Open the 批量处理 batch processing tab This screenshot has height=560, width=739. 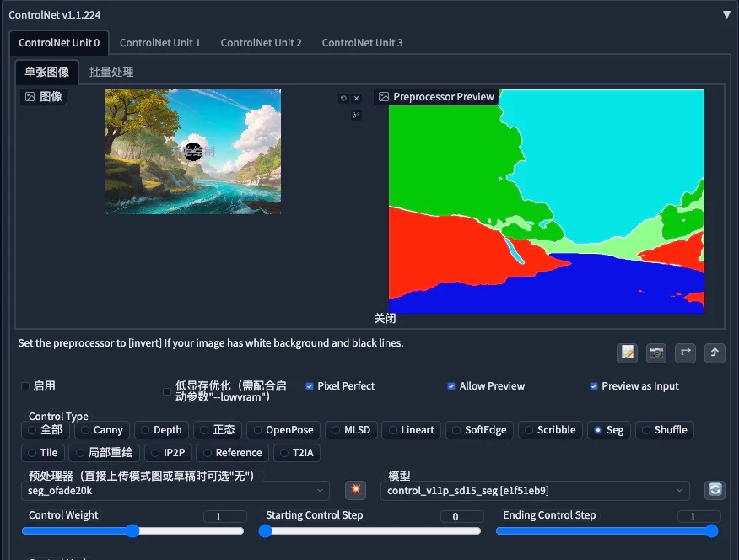coord(111,72)
